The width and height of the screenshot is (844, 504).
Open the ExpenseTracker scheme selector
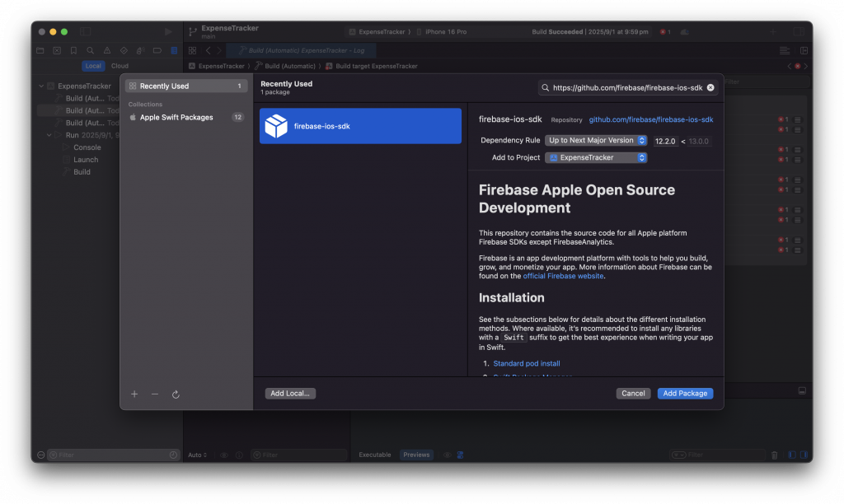(377, 32)
